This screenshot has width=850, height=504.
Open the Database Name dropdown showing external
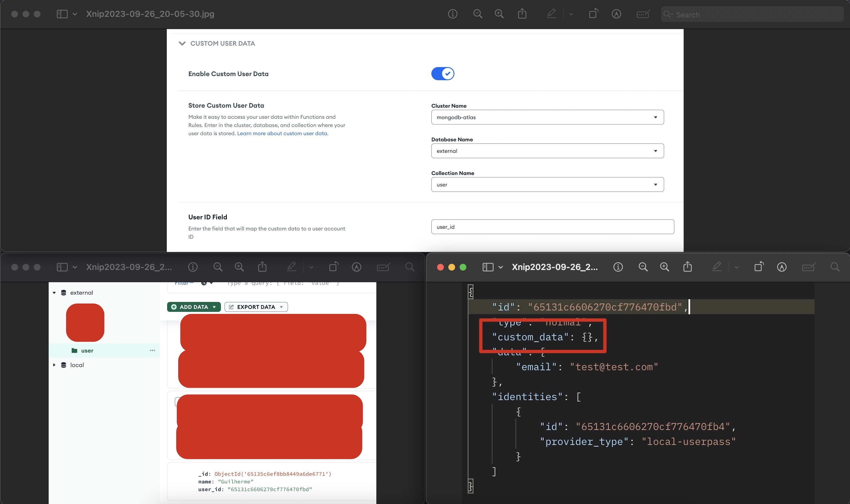coord(547,151)
